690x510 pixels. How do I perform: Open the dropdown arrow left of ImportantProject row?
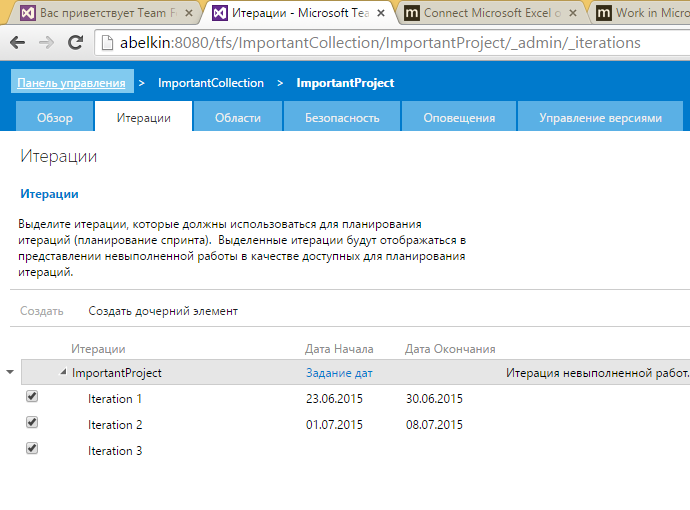point(10,372)
